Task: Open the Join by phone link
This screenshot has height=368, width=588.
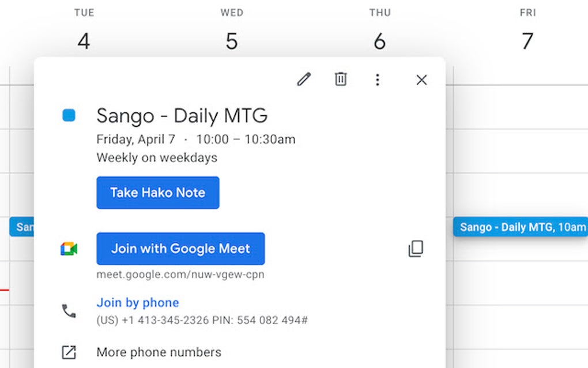Action: tap(138, 303)
